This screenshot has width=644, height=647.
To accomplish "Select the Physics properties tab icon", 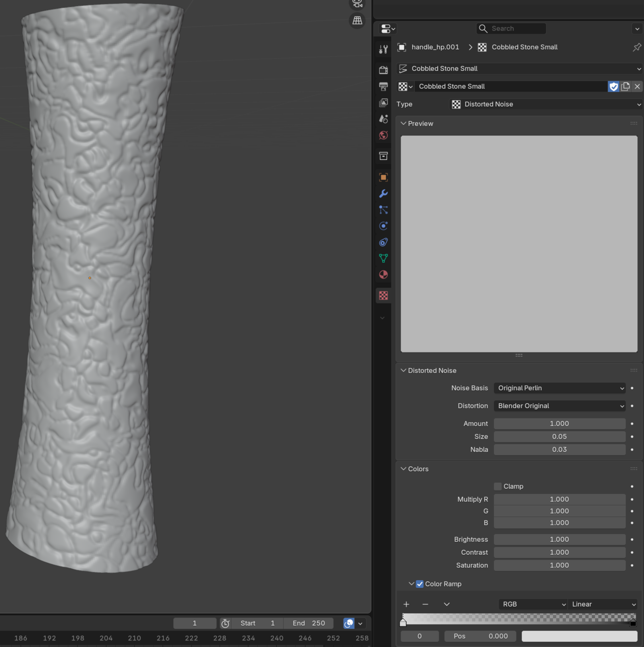I will [x=383, y=226].
